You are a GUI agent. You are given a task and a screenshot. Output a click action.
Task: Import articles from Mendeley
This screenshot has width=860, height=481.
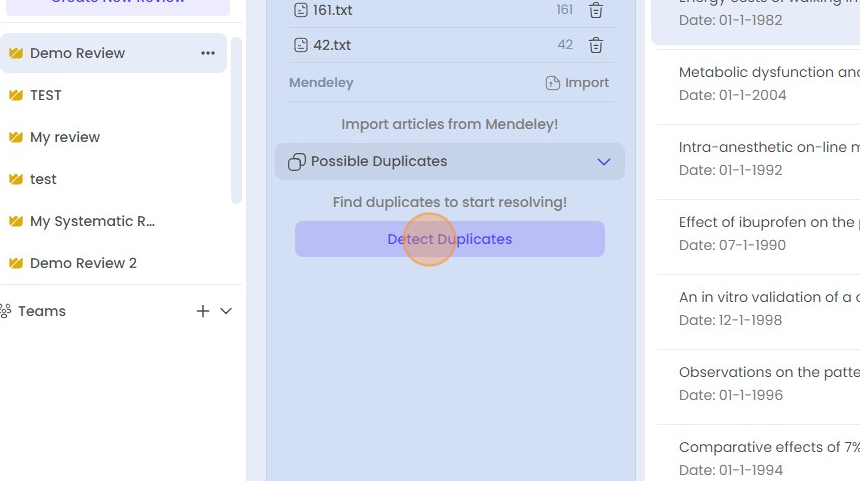[578, 83]
